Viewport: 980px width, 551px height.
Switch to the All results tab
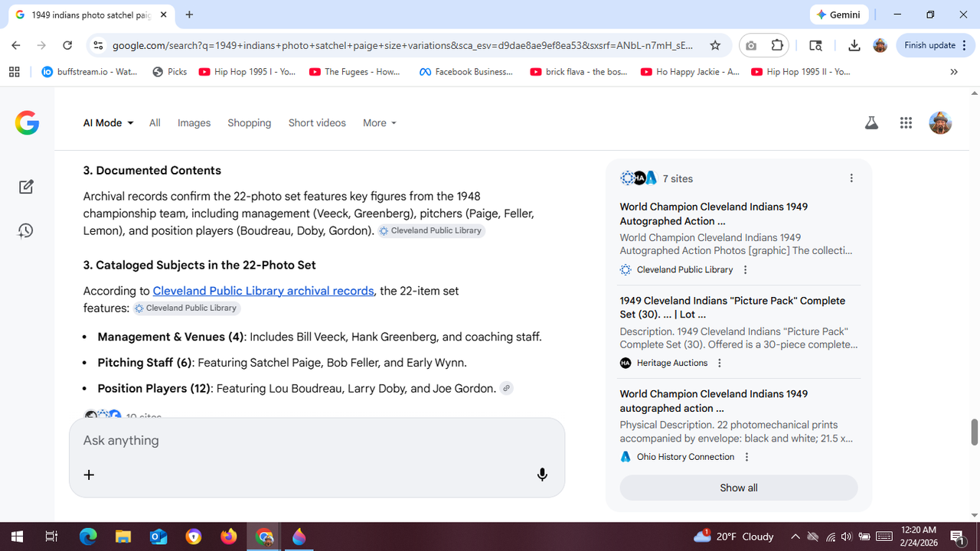pyautogui.click(x=155, y=122)
